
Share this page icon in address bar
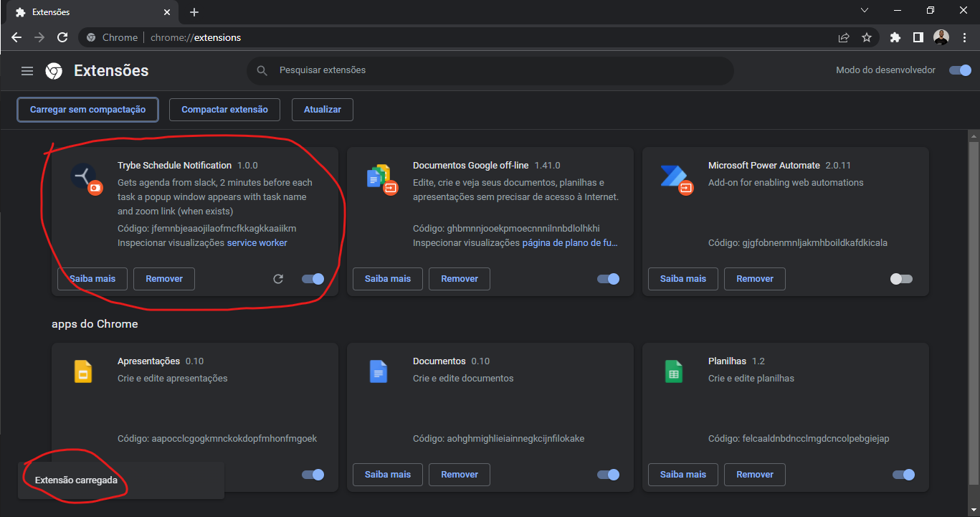tap(844, 37)
